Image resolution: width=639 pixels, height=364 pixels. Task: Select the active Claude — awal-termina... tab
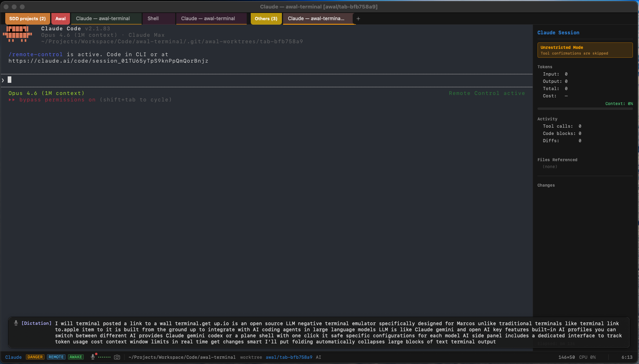(319, 19)
